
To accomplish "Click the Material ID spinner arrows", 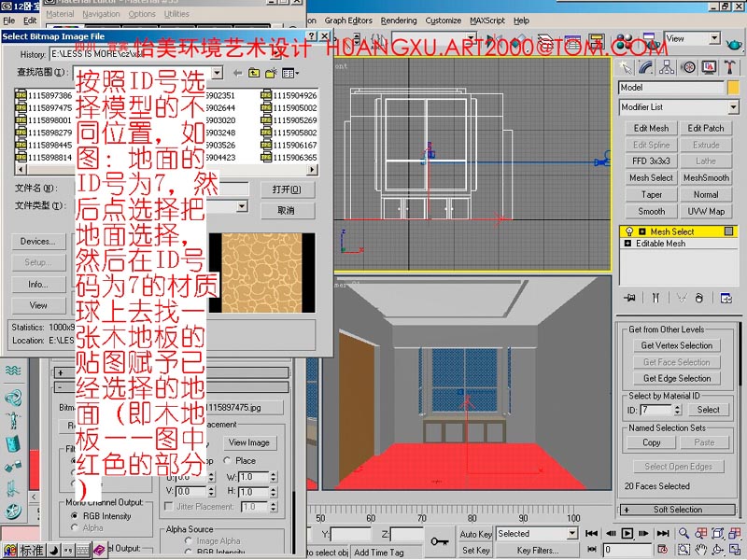I will coord(678,410).
